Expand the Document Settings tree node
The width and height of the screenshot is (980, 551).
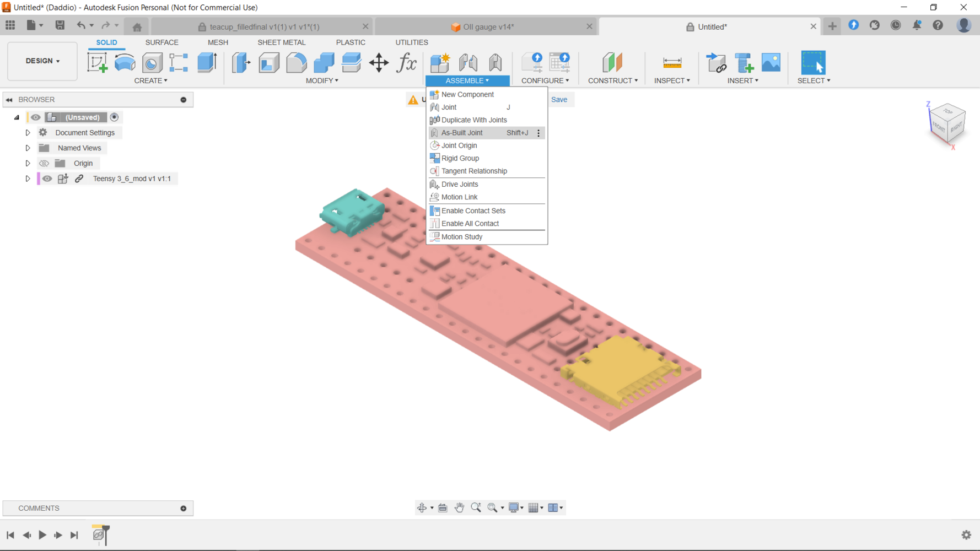tap(28, 133)
